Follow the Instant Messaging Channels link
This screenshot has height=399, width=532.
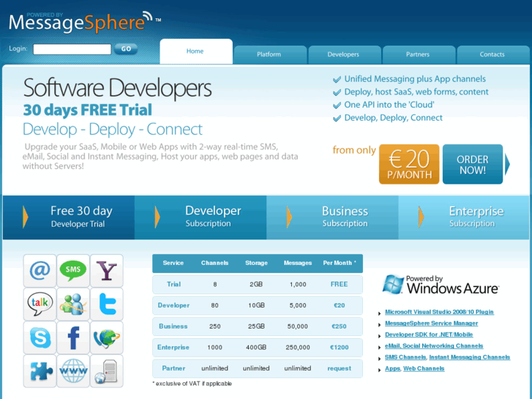click(470, 357)
